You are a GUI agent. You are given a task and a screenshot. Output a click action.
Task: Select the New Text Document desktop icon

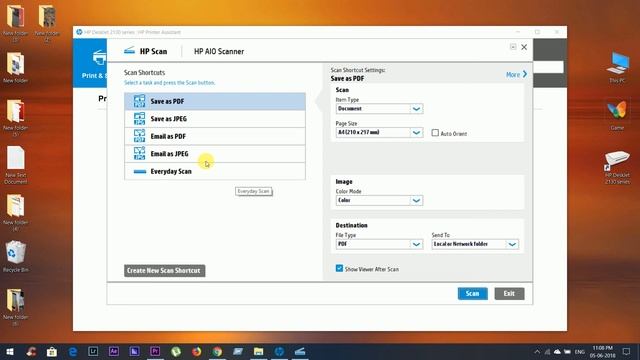[x=16, y=165]
